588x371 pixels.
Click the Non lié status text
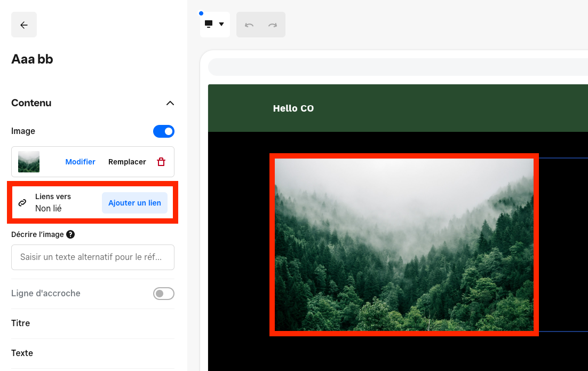pyautogui.click(x=49, y=209)
